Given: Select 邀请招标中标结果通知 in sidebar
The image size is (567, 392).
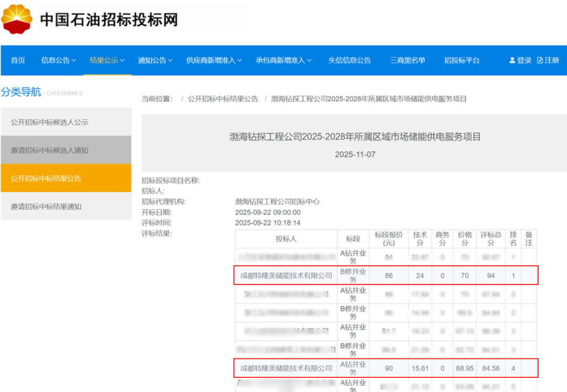Looking at the screenshot, I should pos(46,207).
